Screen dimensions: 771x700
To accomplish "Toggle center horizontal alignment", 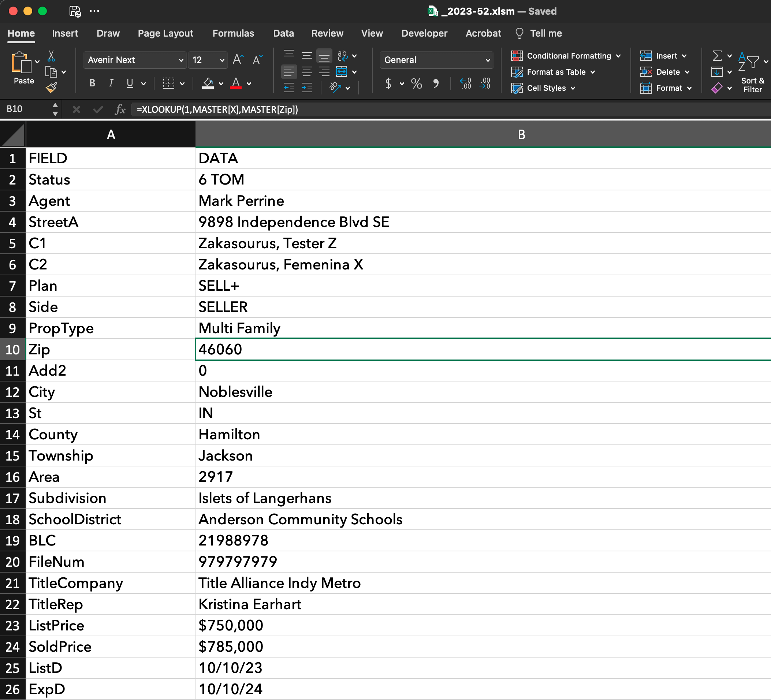I will click(306, 71).
